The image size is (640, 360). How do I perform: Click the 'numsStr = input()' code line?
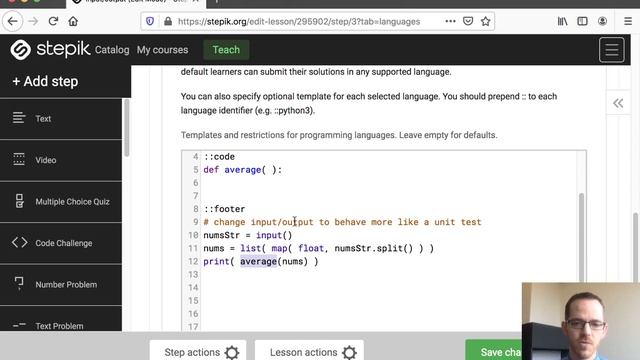pyautogui.click(x=248, y=235)
